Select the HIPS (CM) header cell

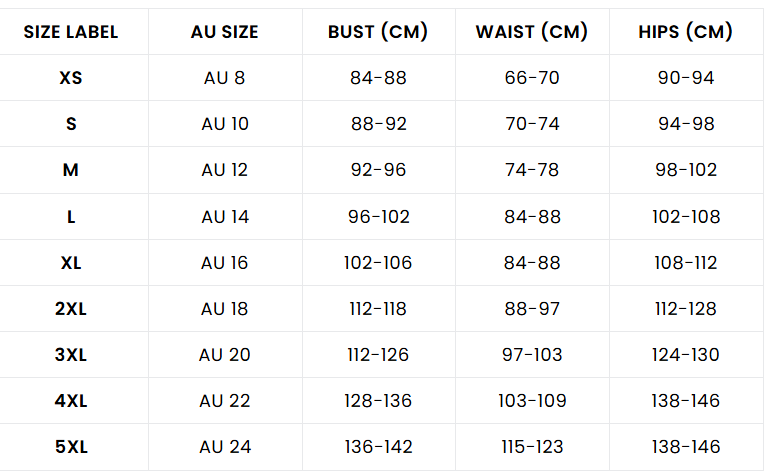(x=686, y=32)
